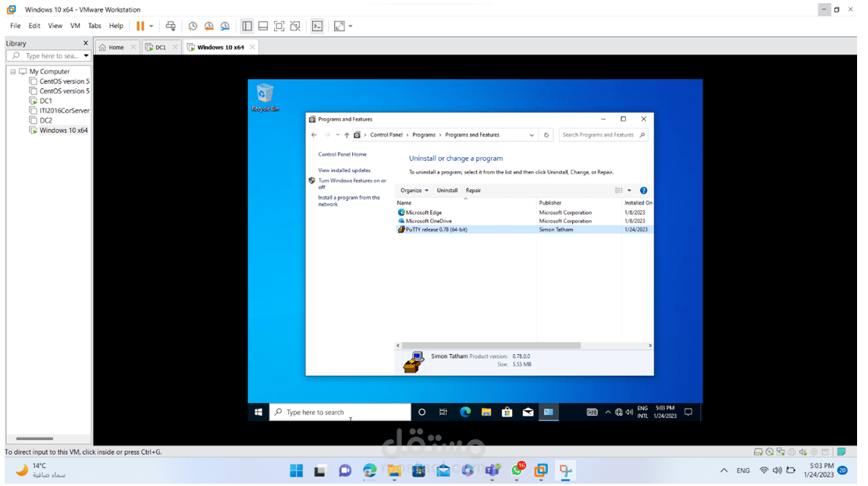The width and height of the screenshot is (868, 486).
Task: Open Microsoft Edge in the guest taskbar
Action: (465, 413)
